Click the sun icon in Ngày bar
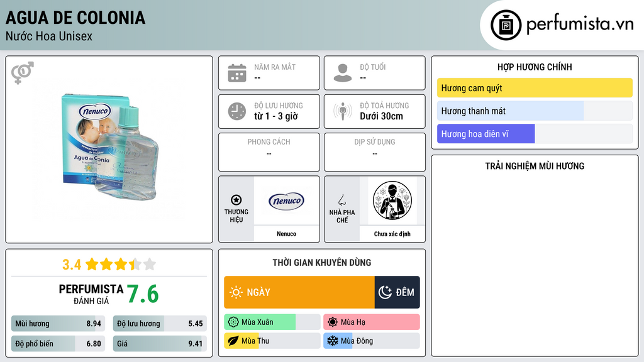The width and height of the screenshot is (644, 362). coord(236,292)
